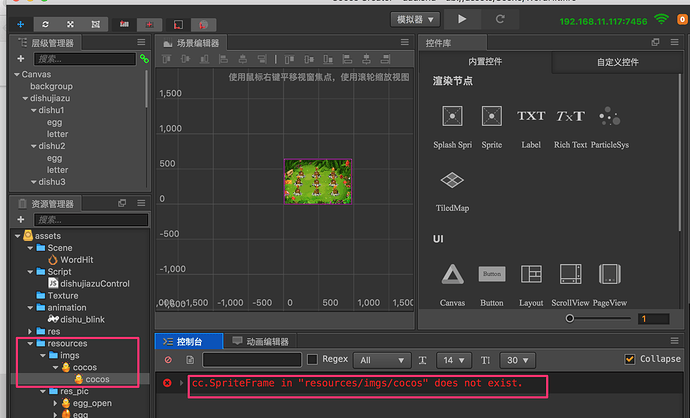Click the align top icon in scene toolbar
This screenshot has width=690, height=418.
tap(166, 59)
